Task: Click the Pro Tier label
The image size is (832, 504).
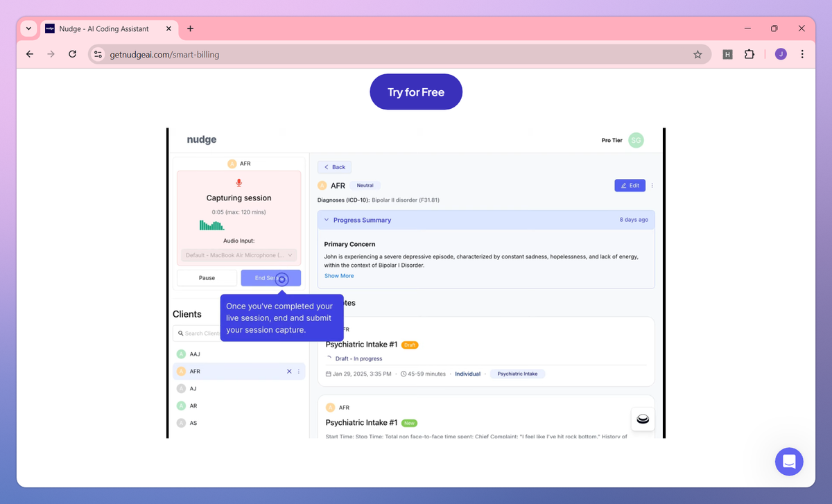Action: click(x=612, y=140)
